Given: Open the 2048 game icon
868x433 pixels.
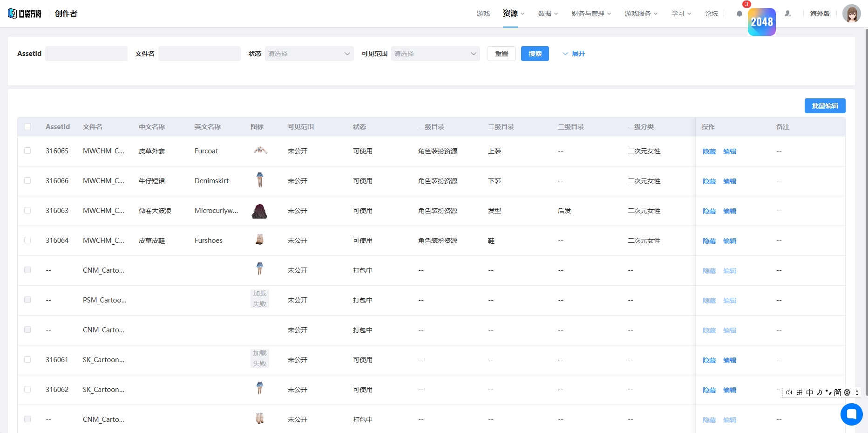Looking at the screenshot, I should pos(762,22).
